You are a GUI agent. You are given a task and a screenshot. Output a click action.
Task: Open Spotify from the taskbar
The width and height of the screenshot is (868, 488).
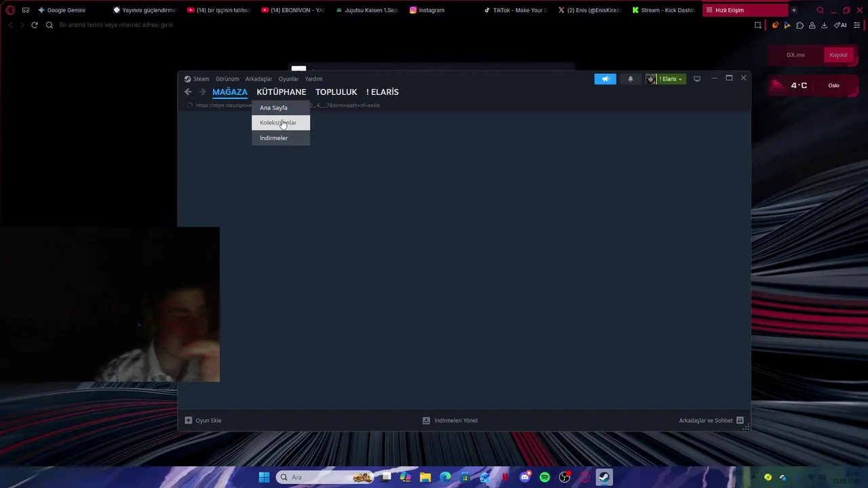(x=545, y=477)
